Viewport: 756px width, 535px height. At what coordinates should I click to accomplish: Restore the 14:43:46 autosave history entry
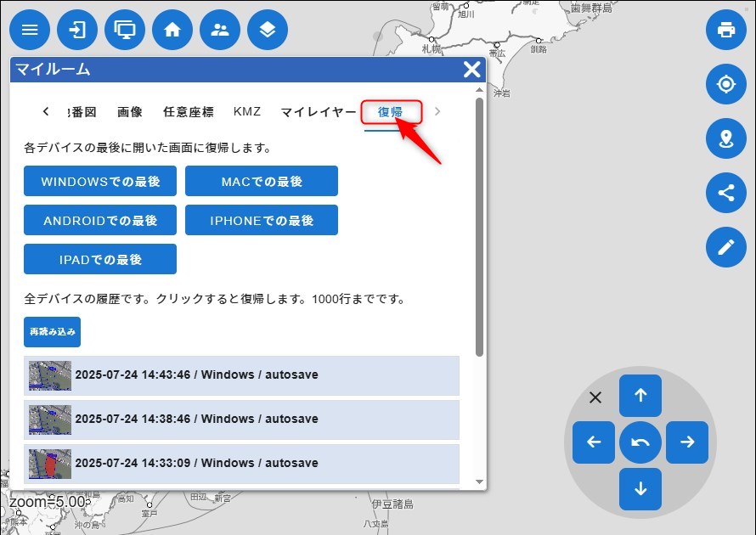tap(241, 375)
